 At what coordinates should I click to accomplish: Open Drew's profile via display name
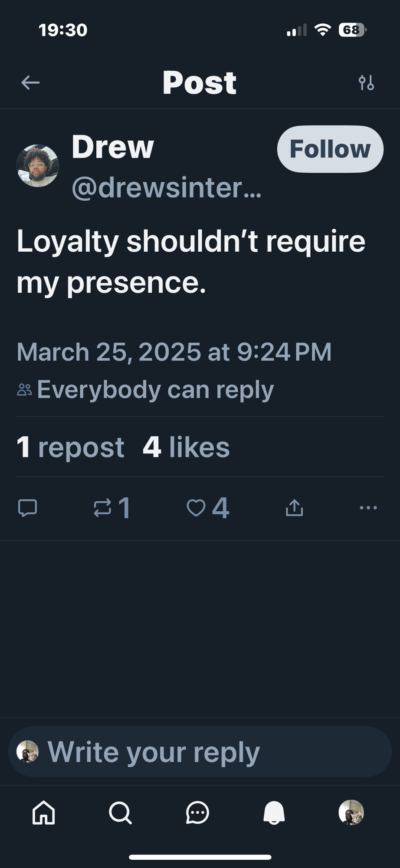113,147
